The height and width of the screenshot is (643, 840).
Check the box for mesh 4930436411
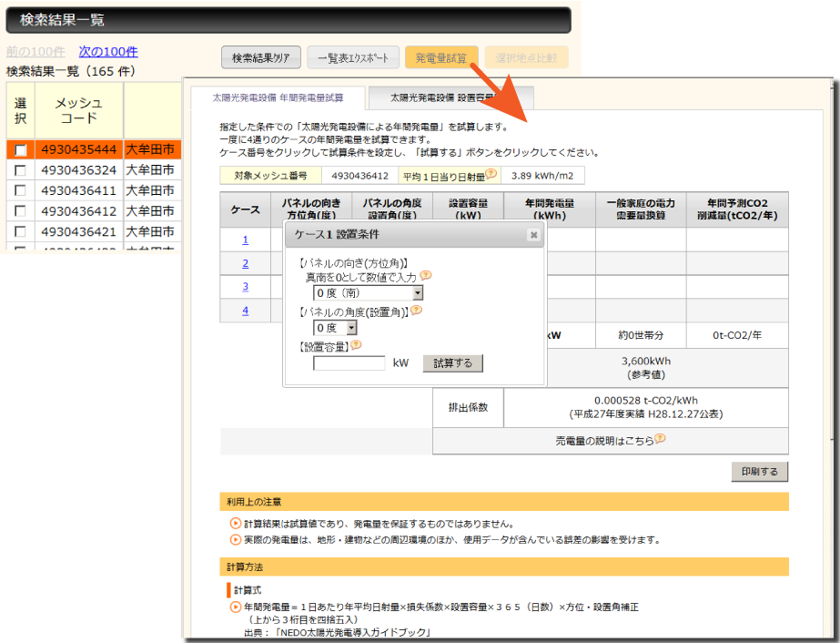coord(20,190)
